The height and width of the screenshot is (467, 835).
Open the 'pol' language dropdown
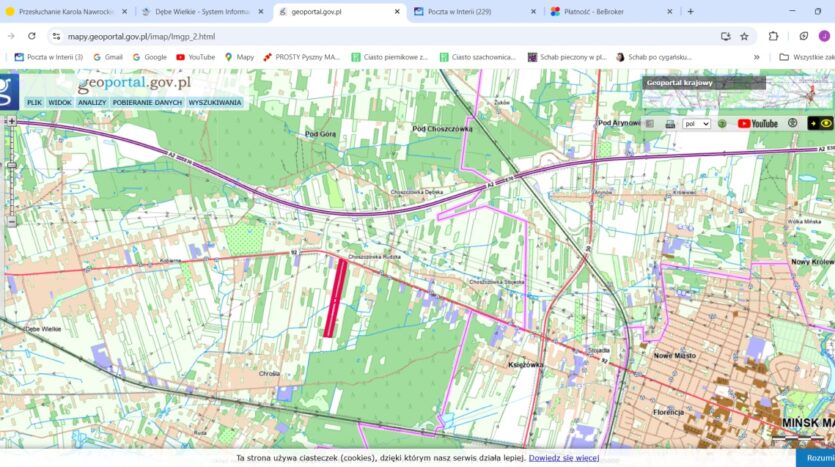pos(696,124)
